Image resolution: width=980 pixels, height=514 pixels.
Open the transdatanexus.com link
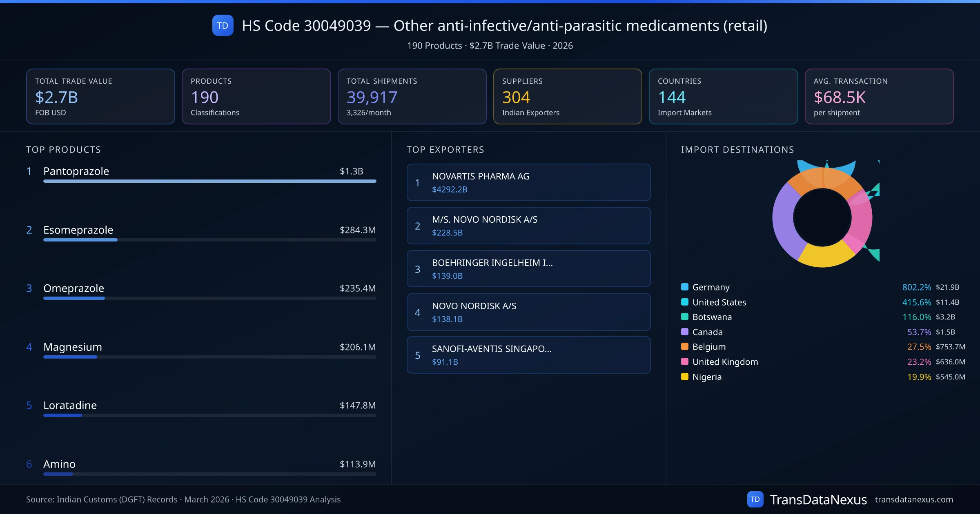pos(913,499)
